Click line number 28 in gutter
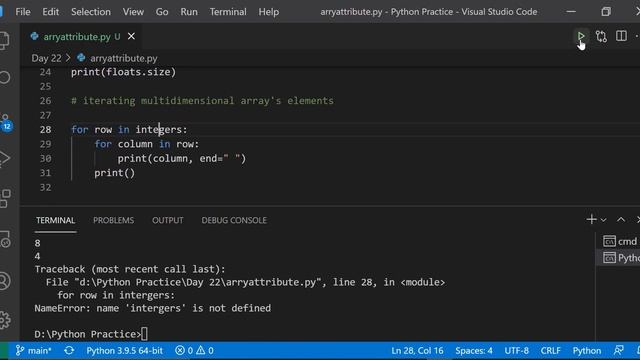 (46, 130)
